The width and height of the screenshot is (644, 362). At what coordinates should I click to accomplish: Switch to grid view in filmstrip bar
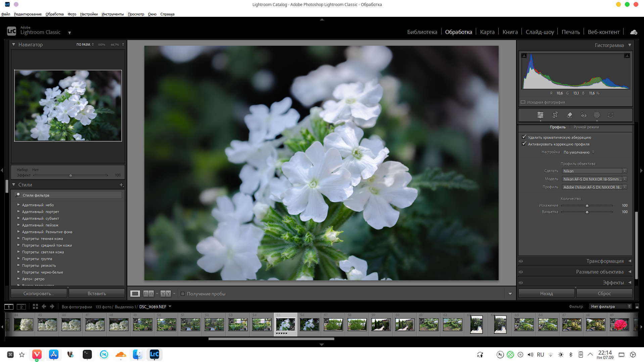(35, 307)
